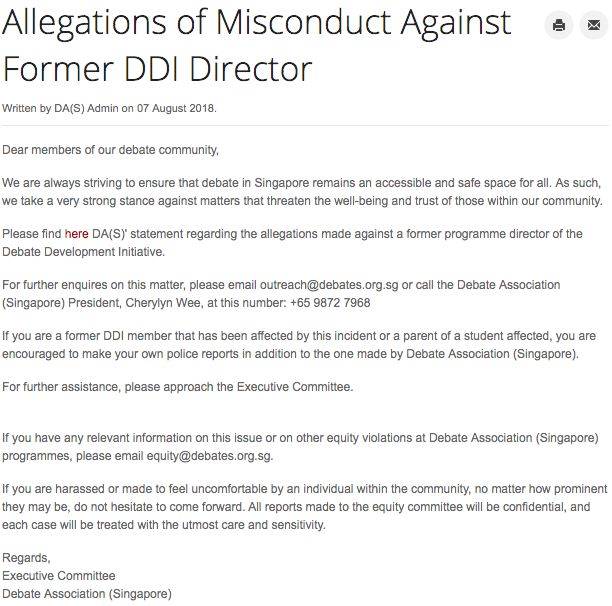Click the "For further assistance" sentence
Viewport: 612px width, 606px height.
(177, 386)
